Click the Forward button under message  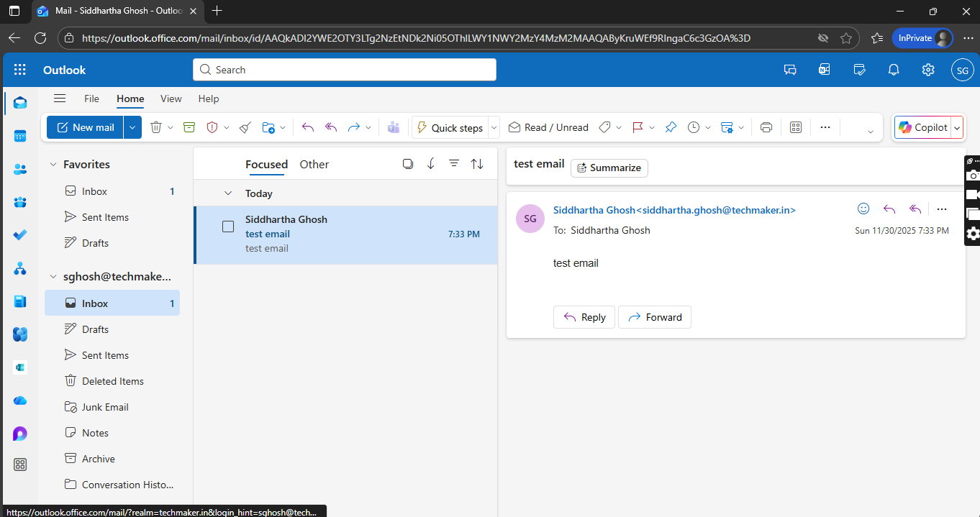coord(654,317)
